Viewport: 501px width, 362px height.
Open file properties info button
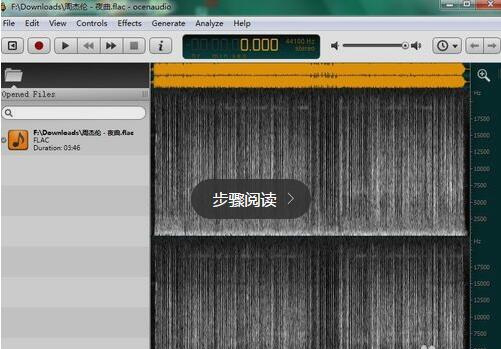[161, 46]
